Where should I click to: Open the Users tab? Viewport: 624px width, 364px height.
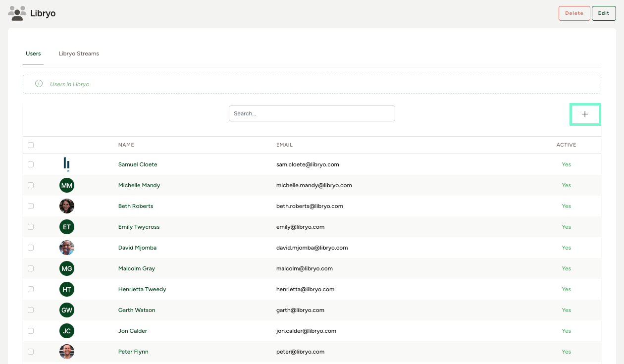[x=33, y=53]
